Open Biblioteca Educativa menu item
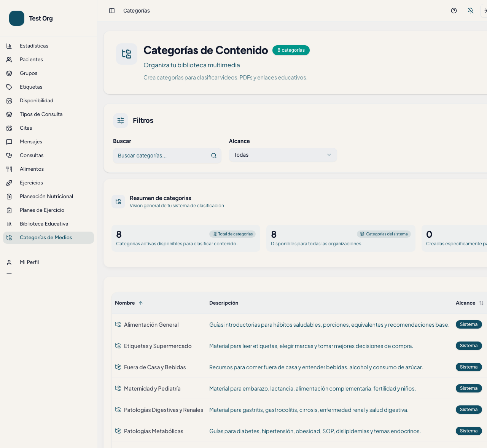This screenshot has height=448, width=487. coord(48,224)
